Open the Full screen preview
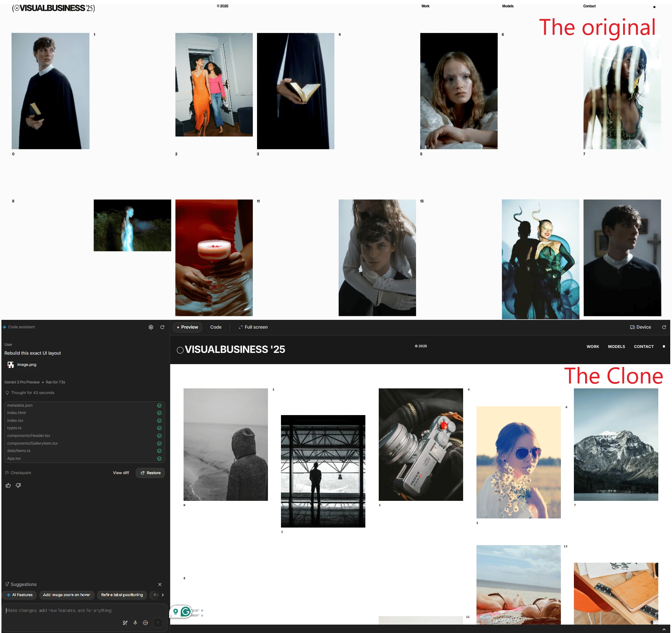672x633 pixels. (x=253, y=327)
